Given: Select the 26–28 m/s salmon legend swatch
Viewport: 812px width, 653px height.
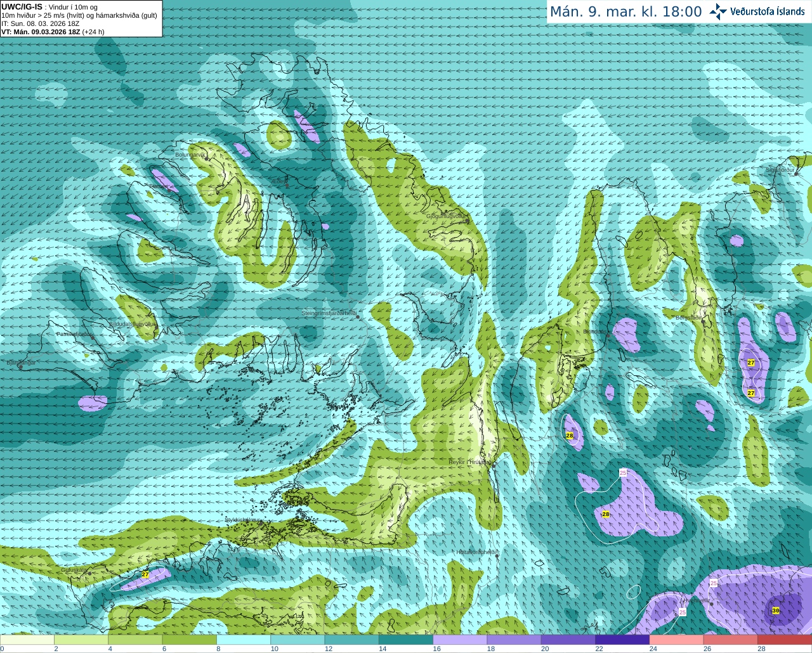Looking at the screenshot, I should (731, 640).
